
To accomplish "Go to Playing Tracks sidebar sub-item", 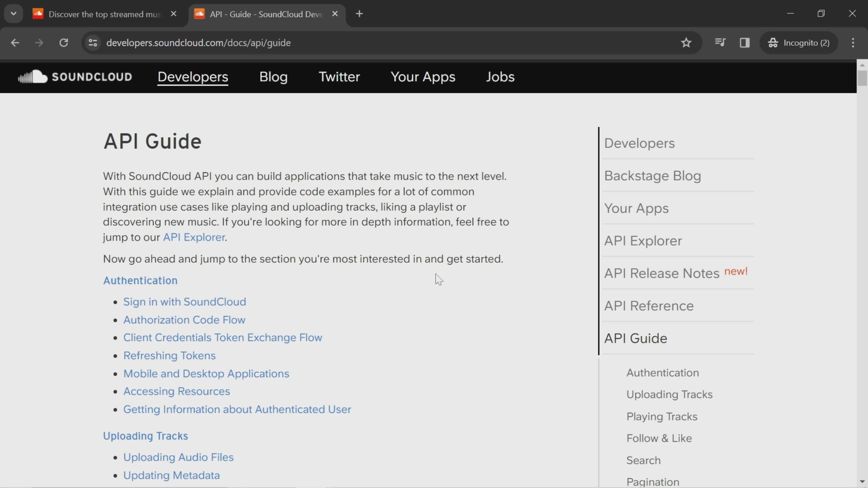I will (x=662, y=417).
